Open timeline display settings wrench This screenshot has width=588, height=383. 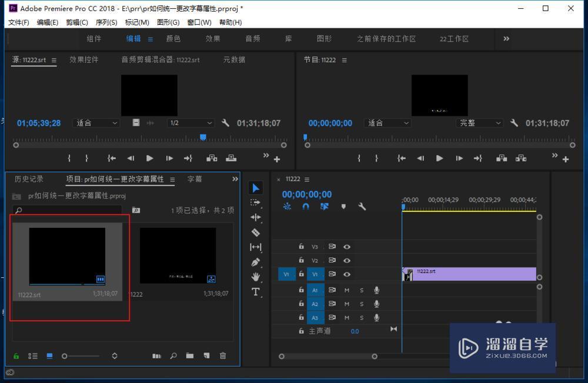[x=362, y=207]
